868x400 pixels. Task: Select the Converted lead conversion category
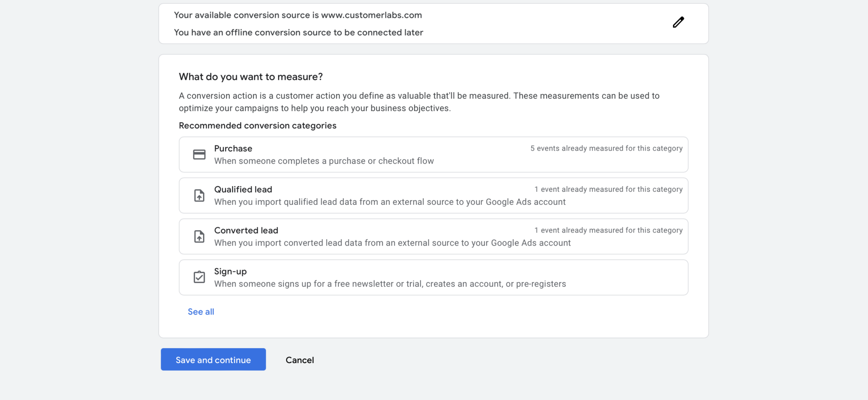tap(433, 236)
